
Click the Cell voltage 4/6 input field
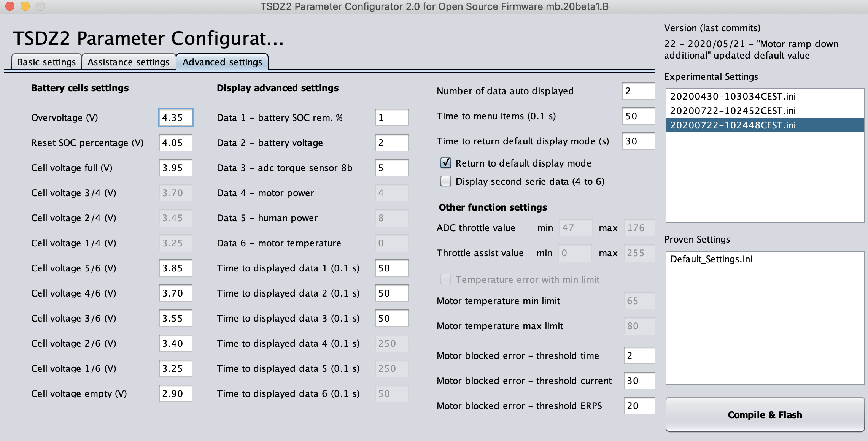(176, 293)
